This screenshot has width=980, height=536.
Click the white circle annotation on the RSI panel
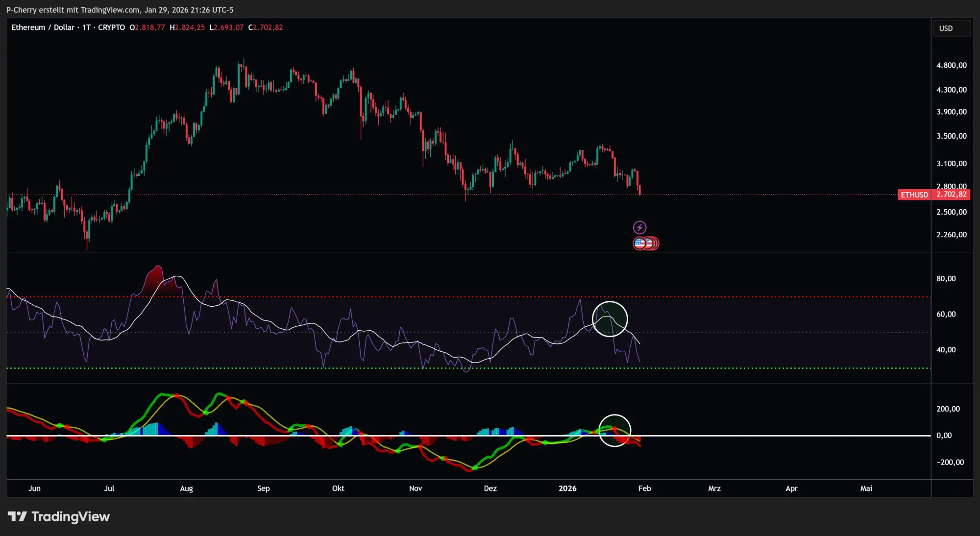click(611, 318)
